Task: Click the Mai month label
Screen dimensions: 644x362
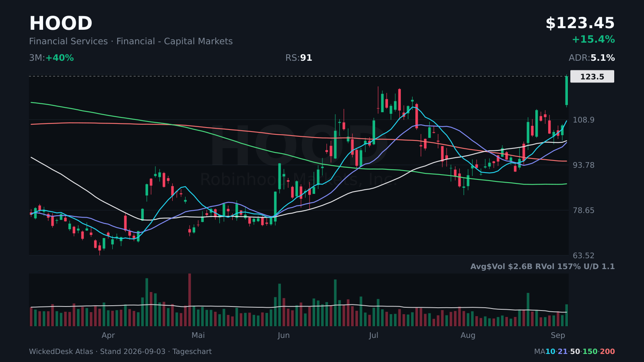Action: pyautogui.click(x=198, y=335)
